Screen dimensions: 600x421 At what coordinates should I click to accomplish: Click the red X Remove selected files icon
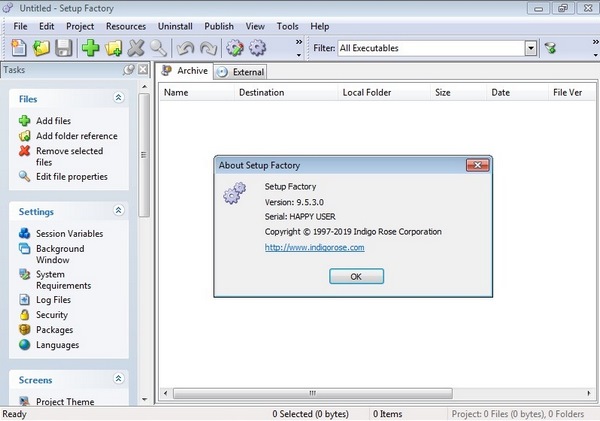coord(24,151)
